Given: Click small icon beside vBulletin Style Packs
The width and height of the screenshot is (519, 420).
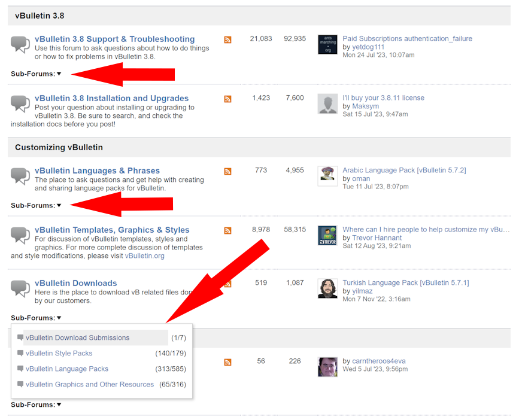Looking at the screenshot, I should coord(20,353).
